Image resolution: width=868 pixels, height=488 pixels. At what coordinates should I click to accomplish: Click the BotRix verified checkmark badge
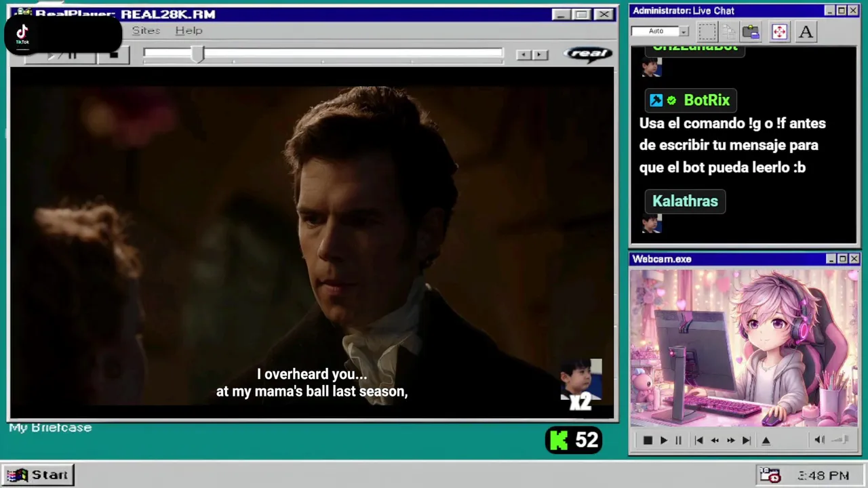pos(671,100)
